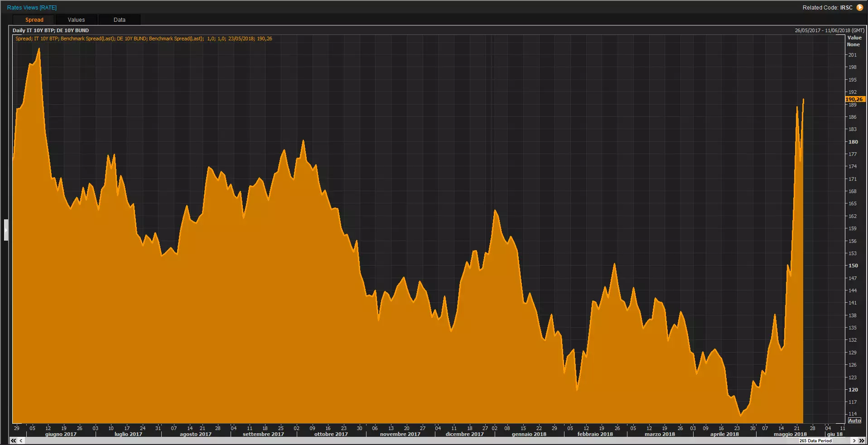Click the marzo 2018 month label
Screen dimensions: 868x445
[x=660, y=434]
